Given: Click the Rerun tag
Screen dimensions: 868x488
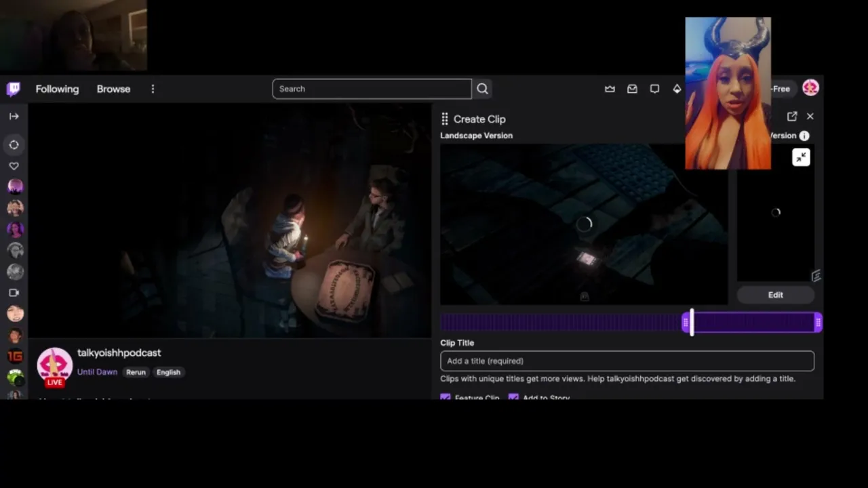Looking at the screenshot, I should (136, 372).
